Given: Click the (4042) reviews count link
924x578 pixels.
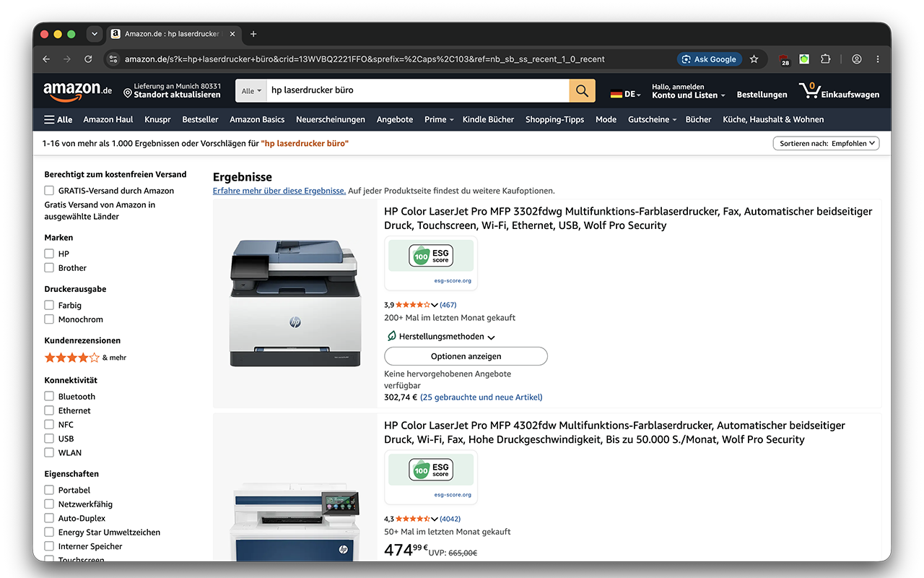Looking at the screenshot, I should point(450,519).
